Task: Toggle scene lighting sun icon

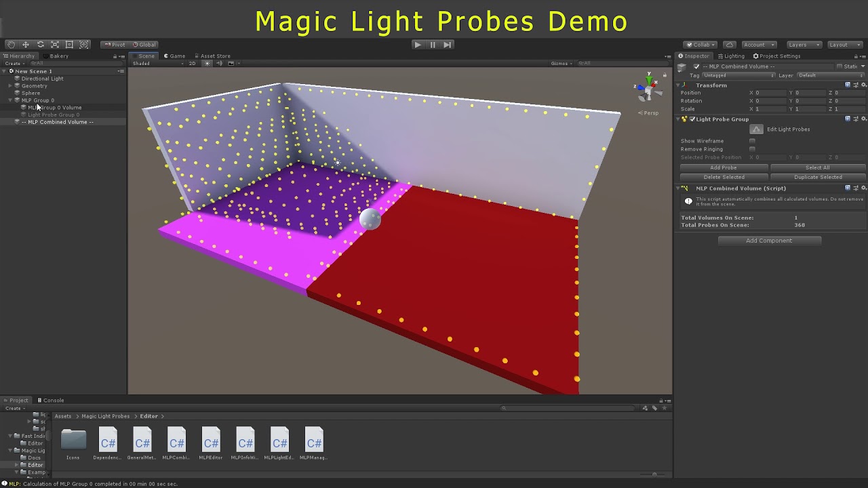Action: tap(208, 64)
